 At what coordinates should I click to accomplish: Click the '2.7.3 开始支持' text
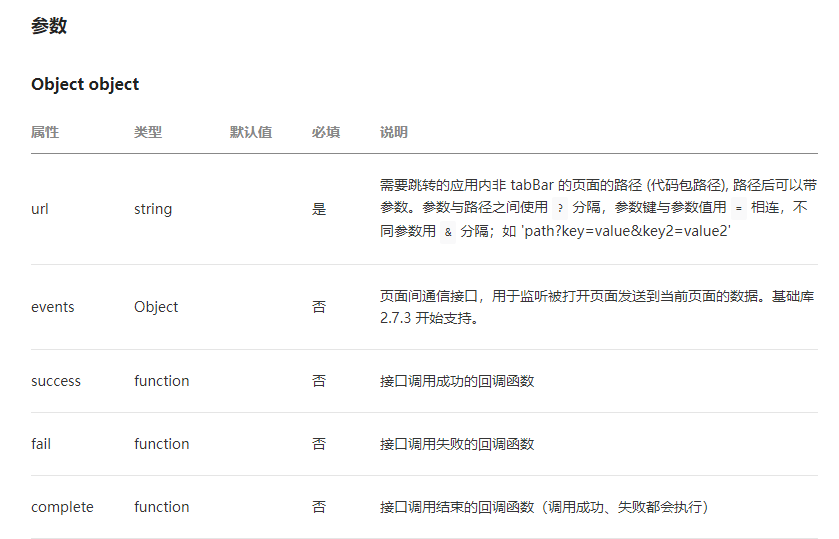[x=429, y=318]
